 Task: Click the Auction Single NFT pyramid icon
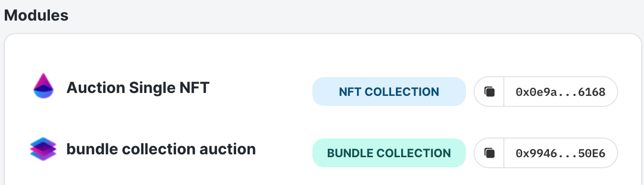pos(43,86)
